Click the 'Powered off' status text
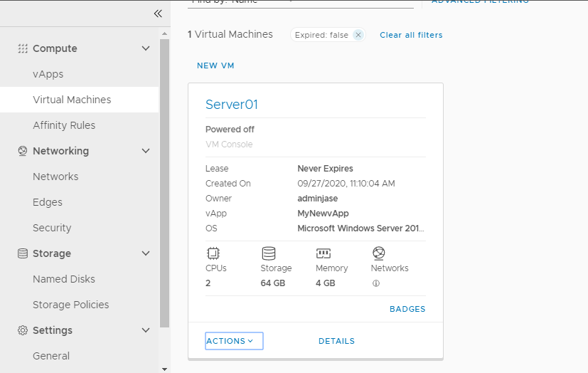The width and height of the screenshot is (588, 373). (x=230, y=129)
